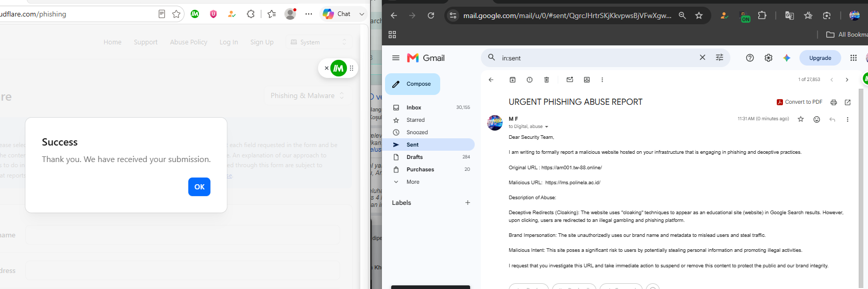Image resolution: width=868 pixels, height=289 pixels.
Task: Open Edge settings and more menu
Action: [309, 14]
